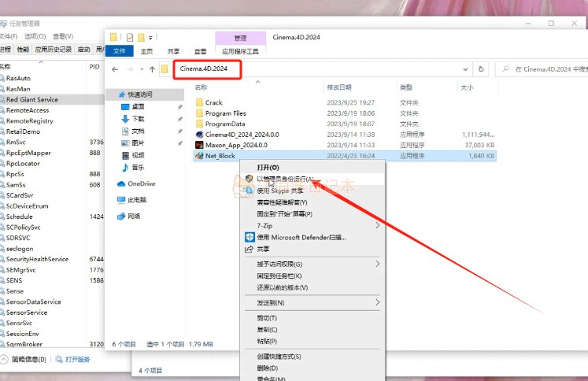Image resolution: width=588 pixels, height=381 pixels.
Task: Expand the 发送到(N) submenu
Action: pyautogui.click(x=312, y=302)
